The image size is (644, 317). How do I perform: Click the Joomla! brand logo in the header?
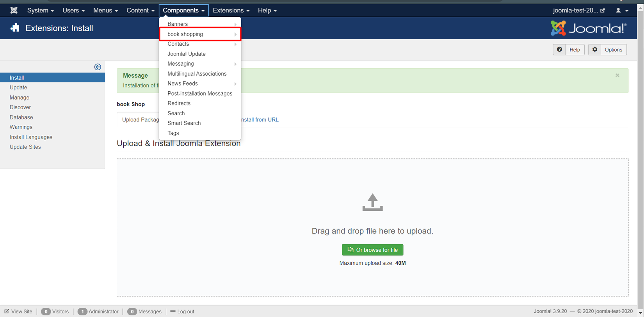(x=589, y=28)
